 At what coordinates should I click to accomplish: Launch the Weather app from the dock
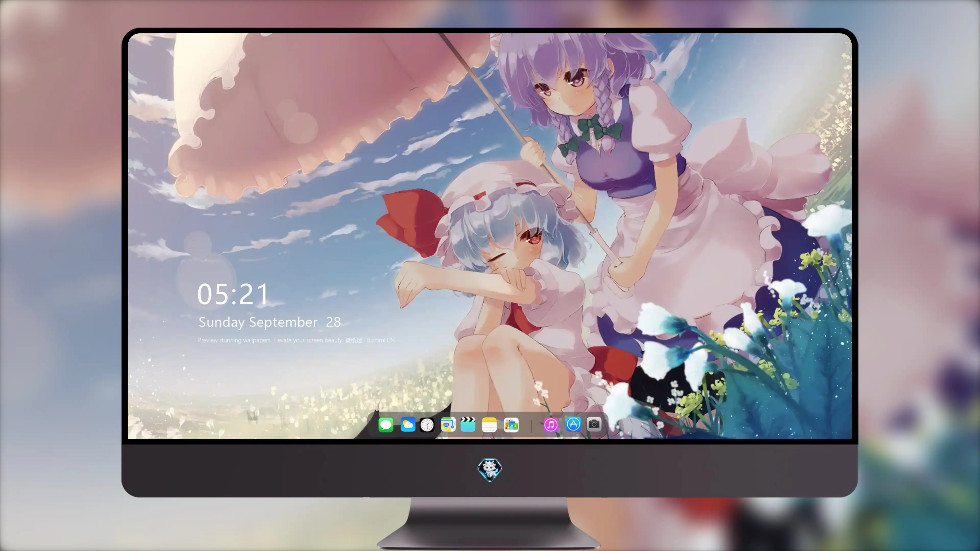click(408, 424)
